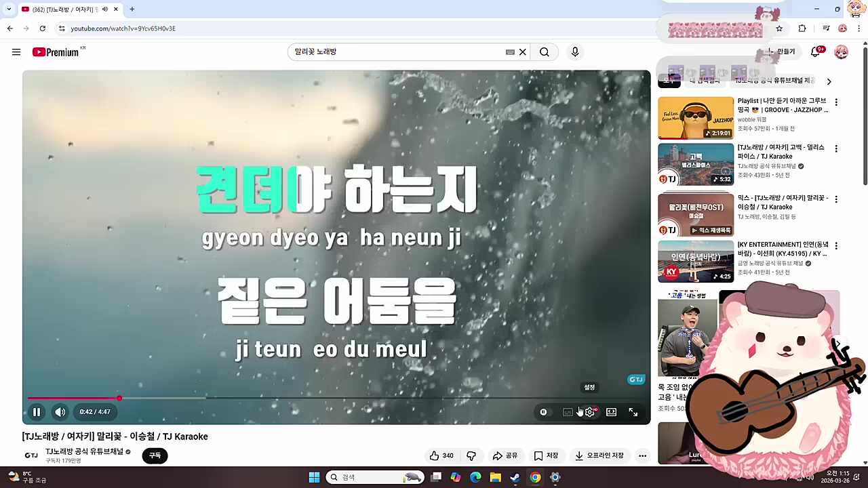Image resolution: width=868 pixels, height=488 pixels.
Task: Subscribe with the 구독 button
Action: [x=155, y=455]
